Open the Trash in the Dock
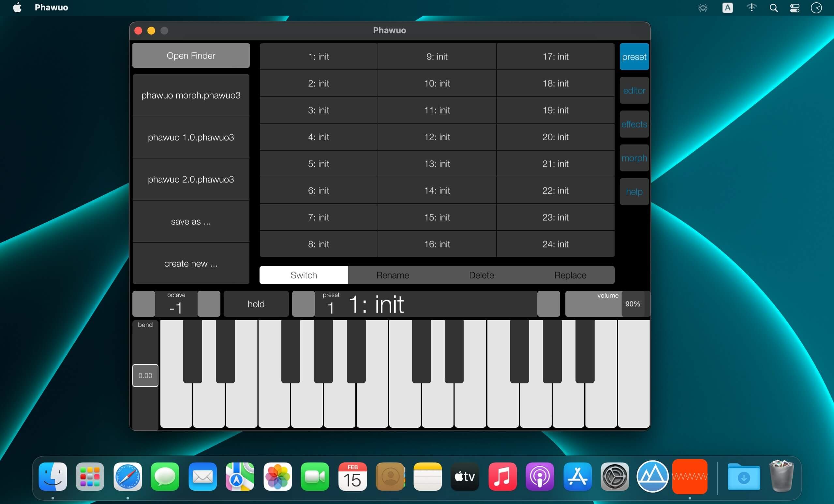Viewport: 834px width, 504px height. pos(782,476)
